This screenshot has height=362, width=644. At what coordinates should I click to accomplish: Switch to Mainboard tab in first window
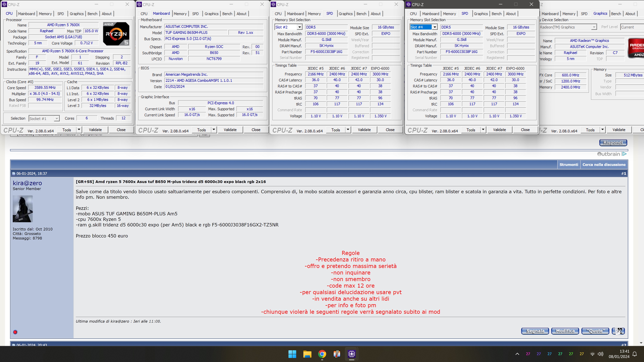(x=26, y=14)
